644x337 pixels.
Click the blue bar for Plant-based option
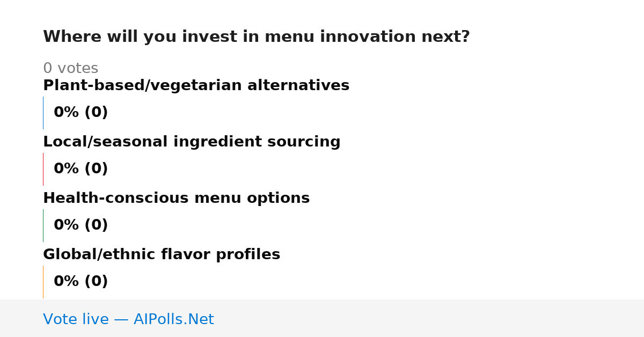tap(43, 113)
